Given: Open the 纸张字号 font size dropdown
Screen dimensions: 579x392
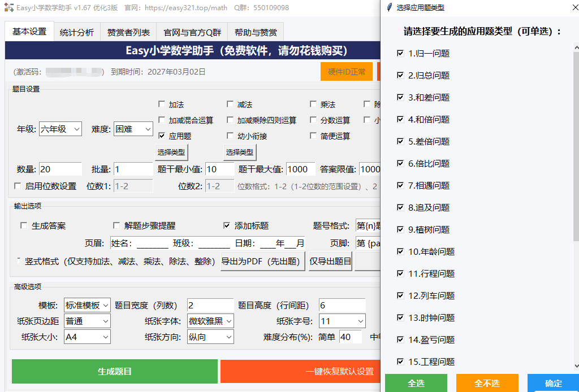Looking at the screenshot, I should coord(342,321).
